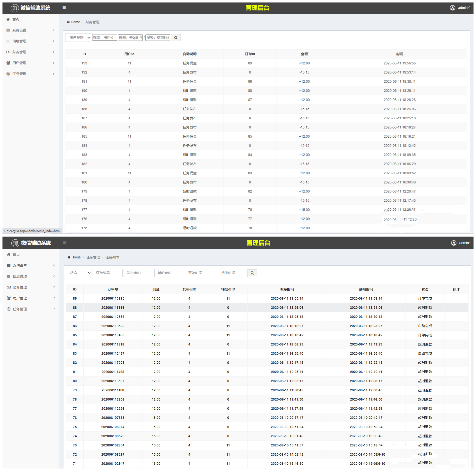Click the 订单编号 input field
This screenshot has height=471, width=476.
(x=107, y=273)
